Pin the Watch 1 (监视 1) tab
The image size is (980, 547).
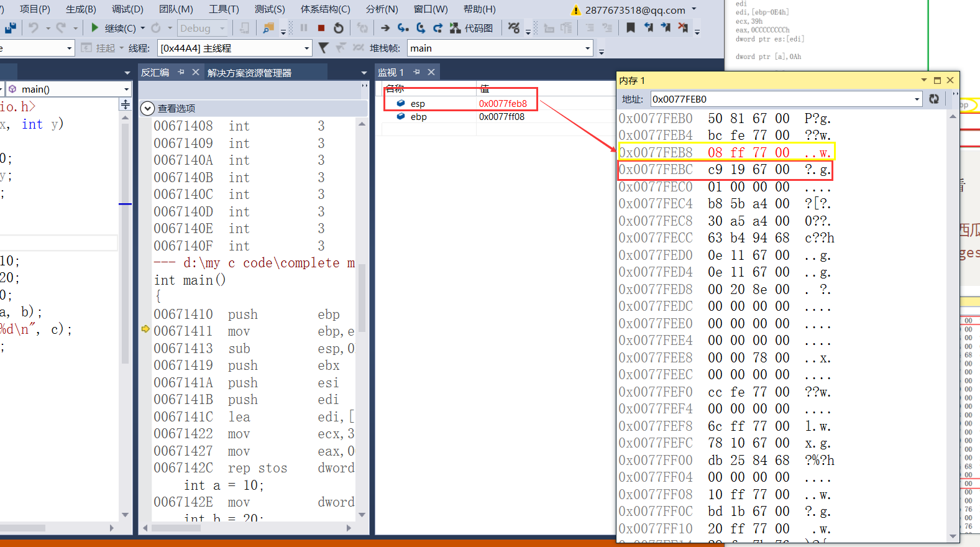click(416, 72)
